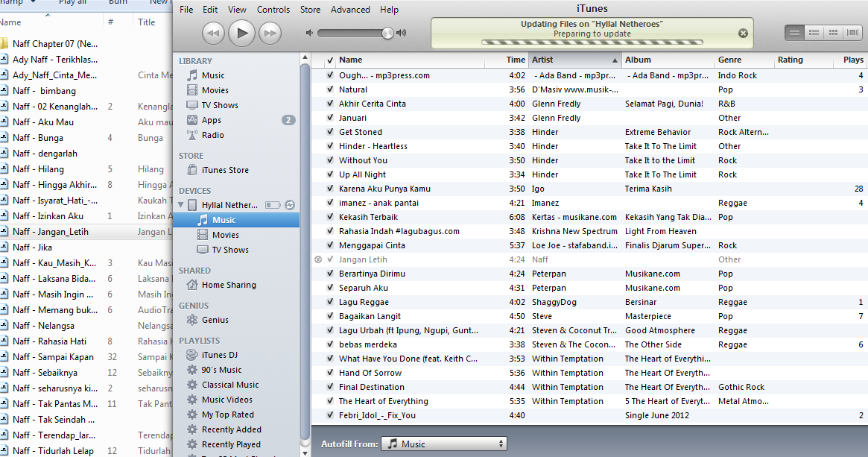The height and width of the screenshot is (457, 868).
Task: Uncheck the song Natural
Action: coord(330,89)
